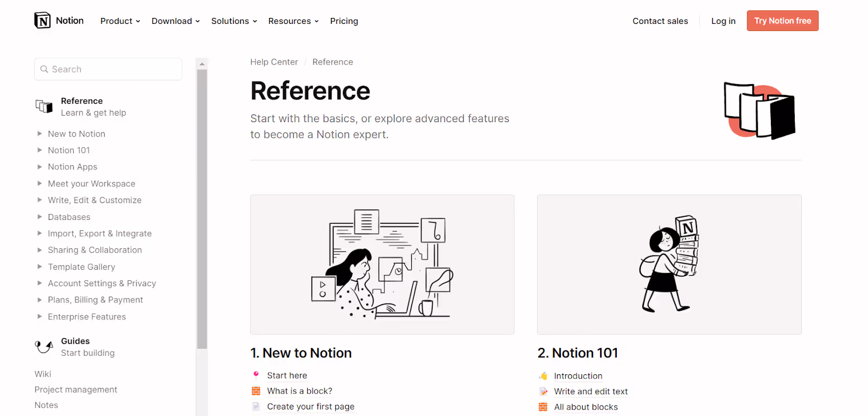Select 'Enterprise Features' in sidebar
This screenshot has width=868, height=416.
point(87,317)
